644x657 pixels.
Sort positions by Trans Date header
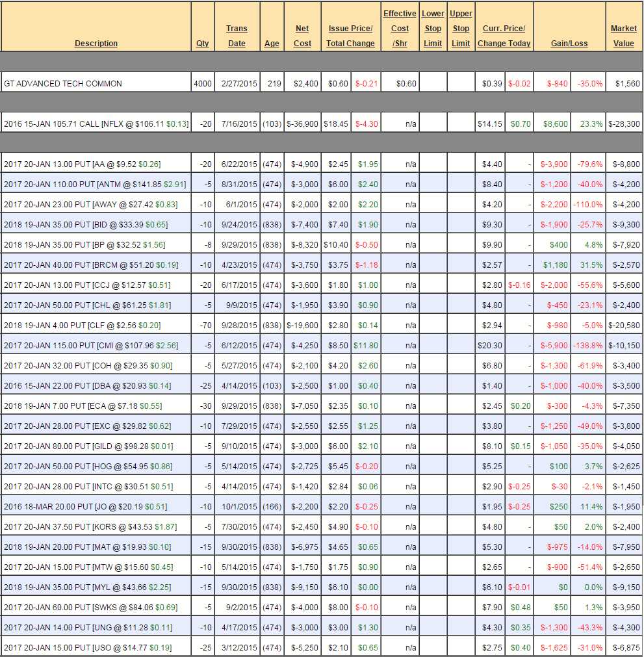(237, 36)
